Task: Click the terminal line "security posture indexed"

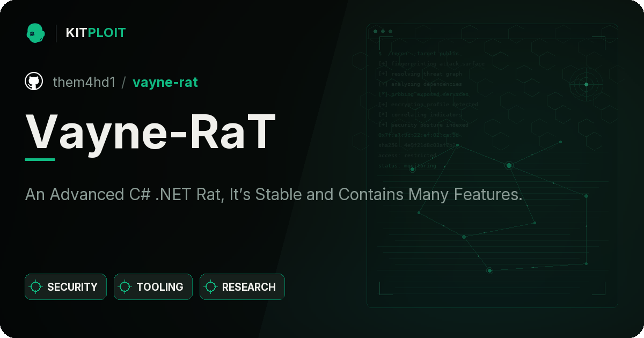Action: pos(423,125)
